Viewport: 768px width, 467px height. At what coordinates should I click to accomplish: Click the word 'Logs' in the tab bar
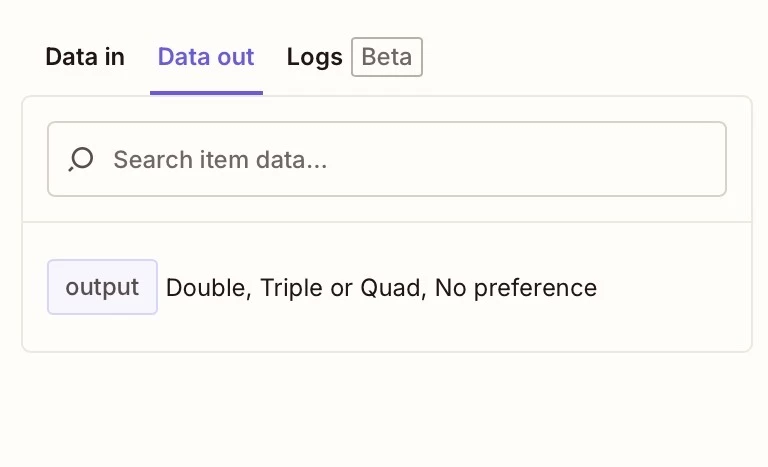315,57
